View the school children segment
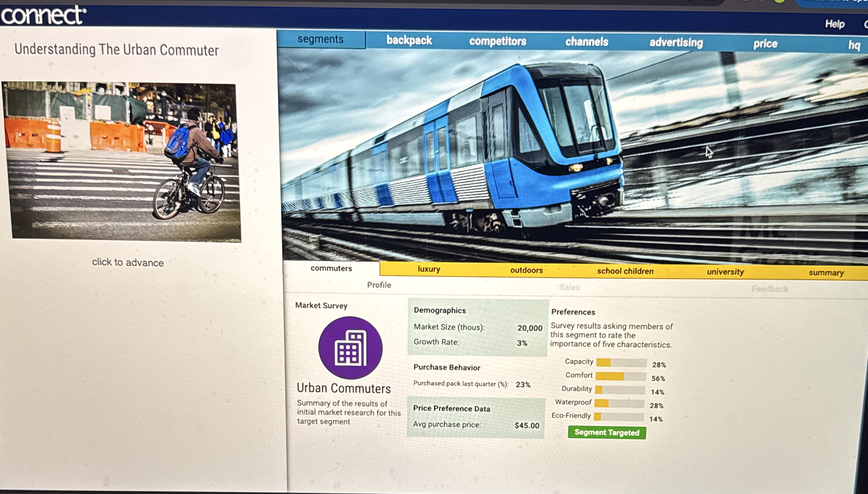868x494 pixels. (x=625, y=271)
